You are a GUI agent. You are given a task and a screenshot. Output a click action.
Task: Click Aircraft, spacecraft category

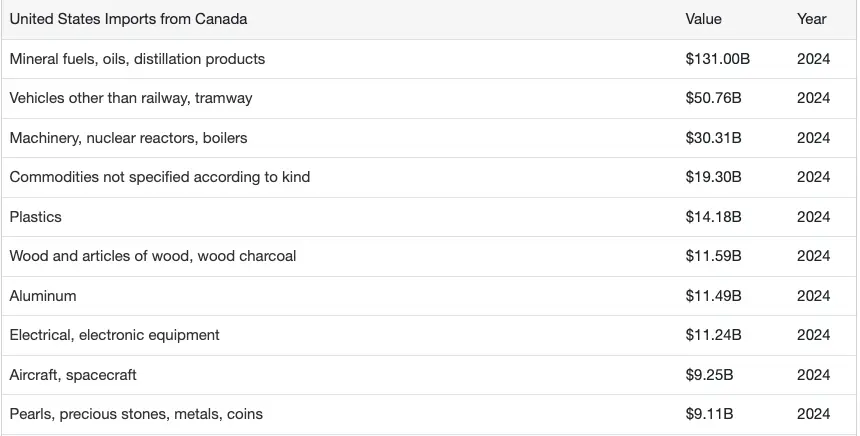point(73,375)
